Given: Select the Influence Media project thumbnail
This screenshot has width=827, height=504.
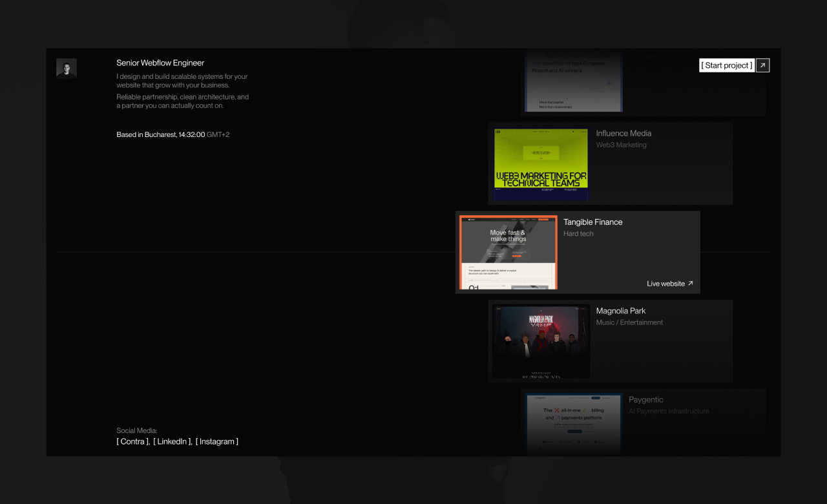Looking at the screenshot, I should (541, 163).
